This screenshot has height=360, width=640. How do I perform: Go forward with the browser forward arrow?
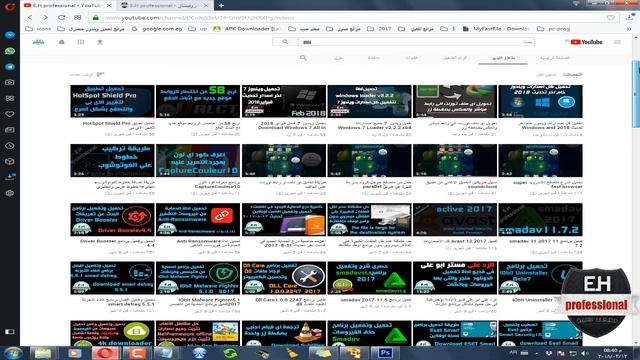point(45,18)
